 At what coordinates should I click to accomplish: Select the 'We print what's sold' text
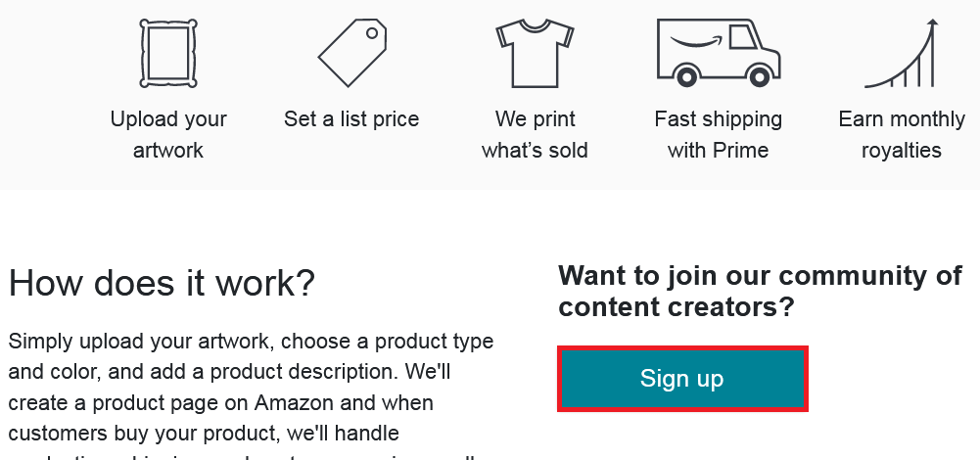click(x=535, y=134)
